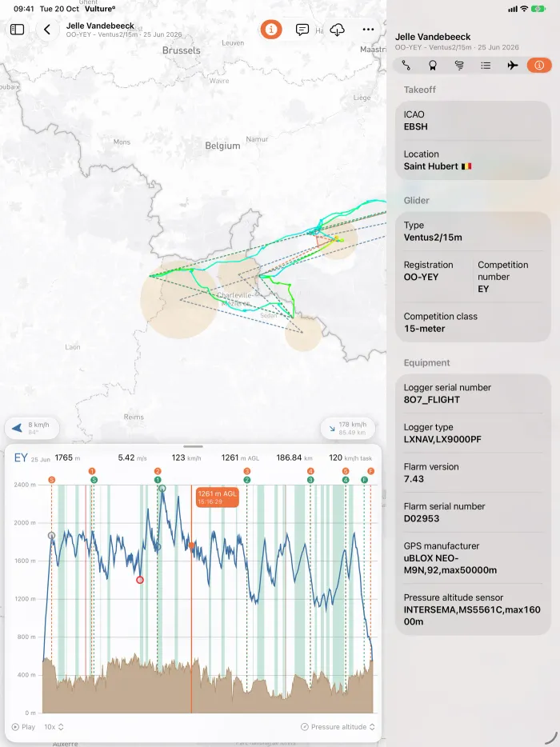Download flight via the cloud icon

[337, 30]
